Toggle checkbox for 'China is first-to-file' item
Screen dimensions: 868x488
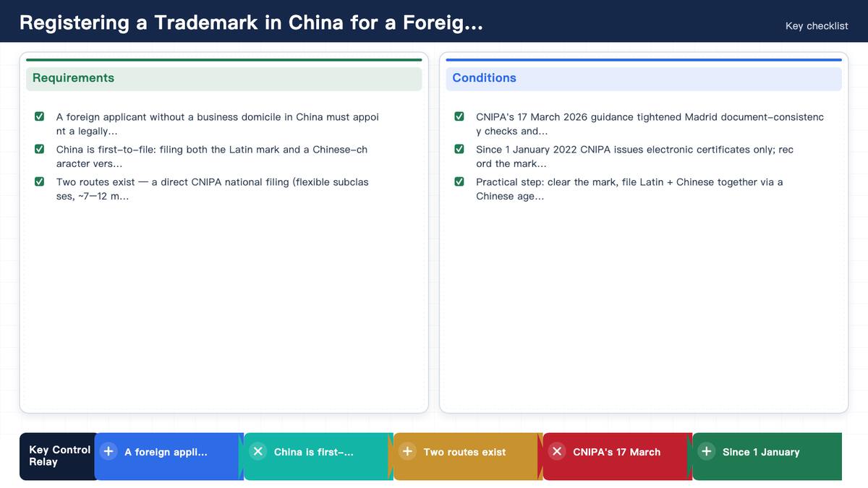pos(40,149)
